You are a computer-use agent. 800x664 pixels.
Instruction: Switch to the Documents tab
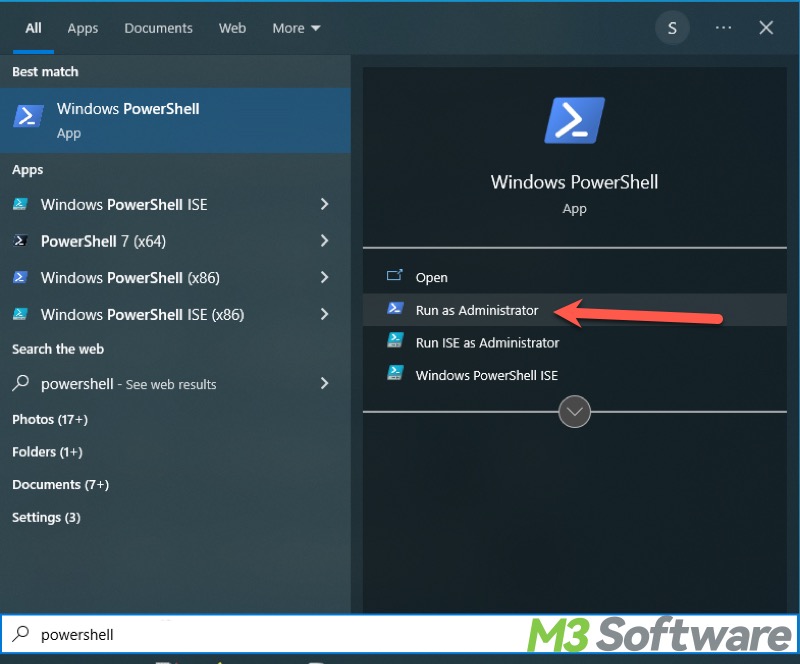click(x=159, y=28)
